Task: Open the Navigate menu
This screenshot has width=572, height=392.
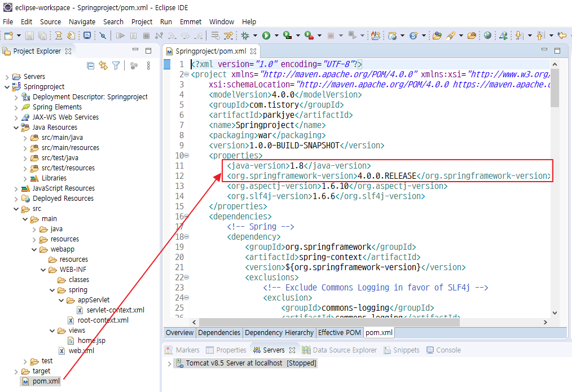Action: [82, 22]
